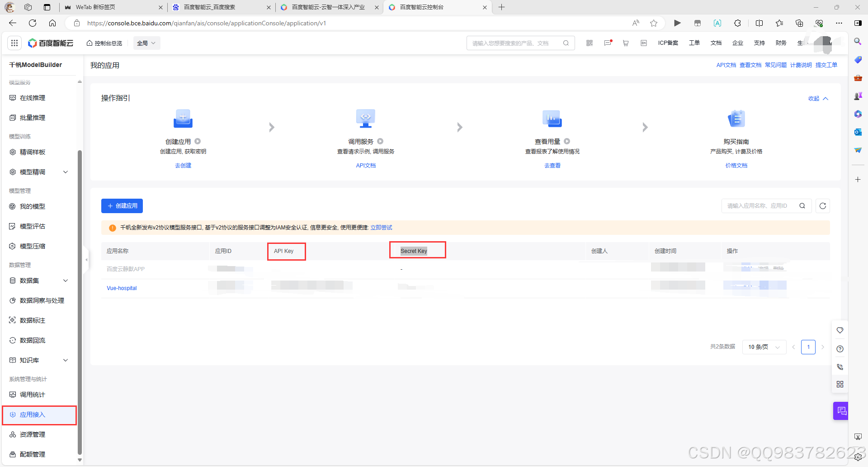This screenshot has width=868, height=467.
Task: Switch to the 百度智能云_百度搜索 browser tab
Action: tap(222, 7)
